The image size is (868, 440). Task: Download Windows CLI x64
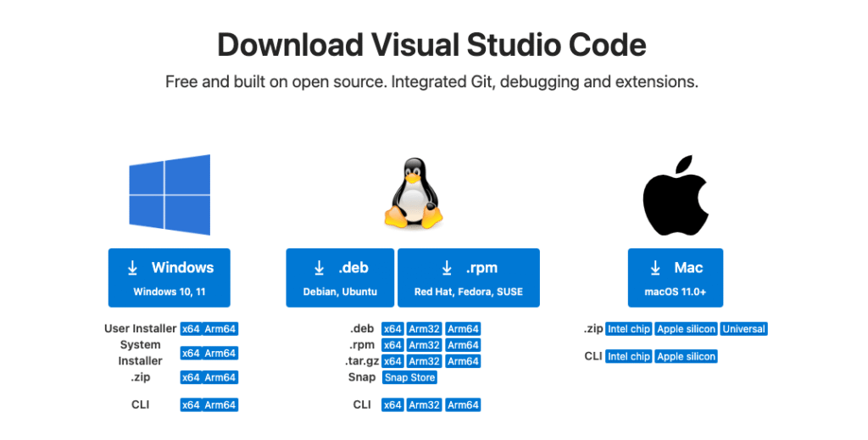pos(191,405)
